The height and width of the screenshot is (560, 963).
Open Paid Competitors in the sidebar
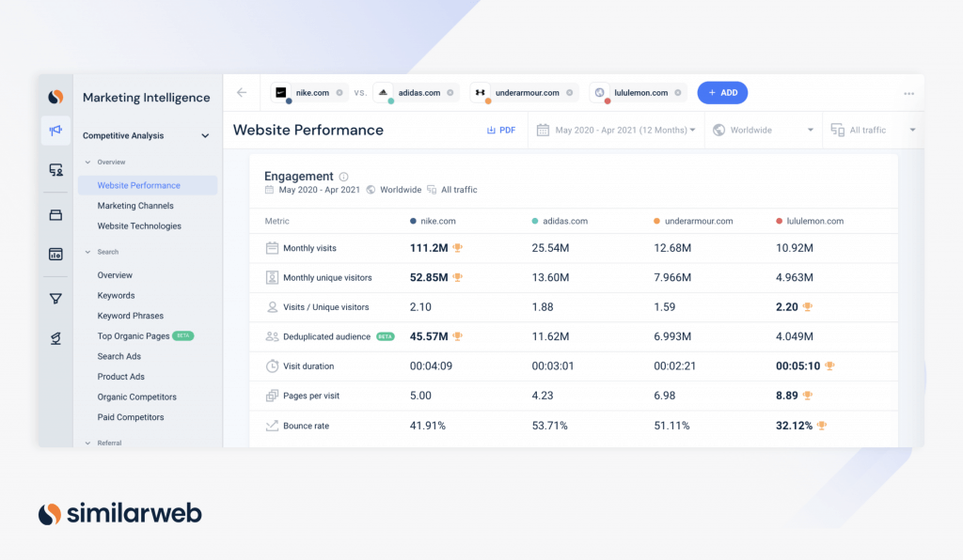point(131,417)
